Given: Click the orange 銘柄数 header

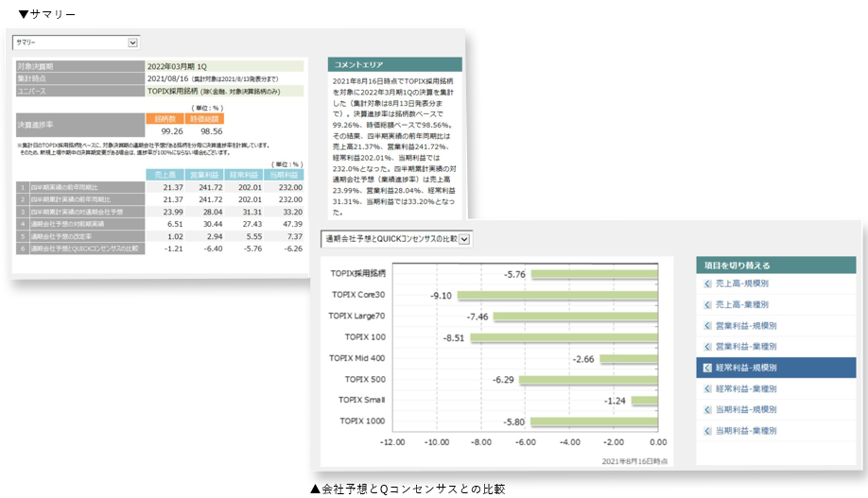Looking at the screenshot, I should (165, 119).
